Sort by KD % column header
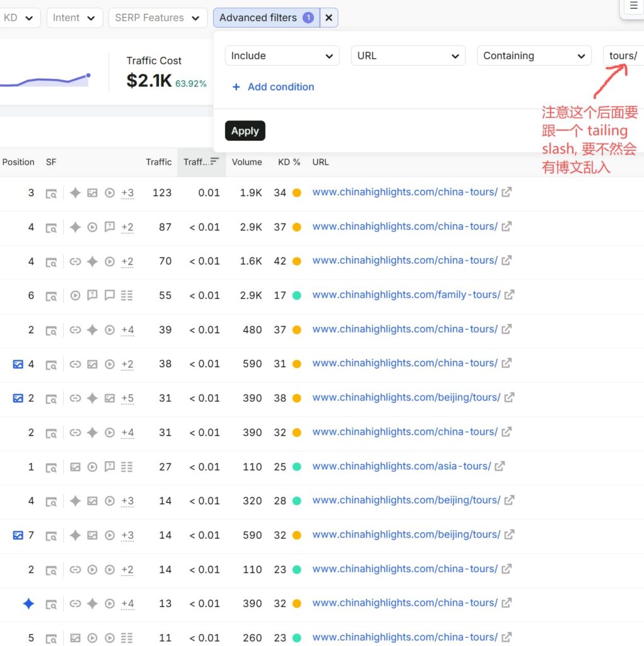Screen dimensions: 644x646 [x=289, y=162]
